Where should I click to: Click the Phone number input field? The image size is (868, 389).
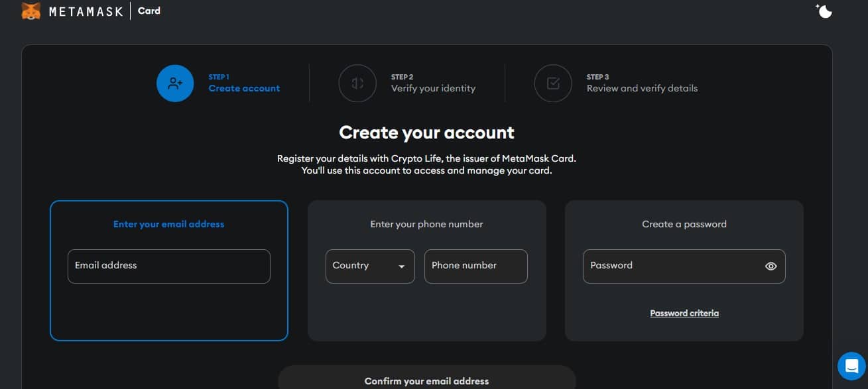[x=476, y=266]
